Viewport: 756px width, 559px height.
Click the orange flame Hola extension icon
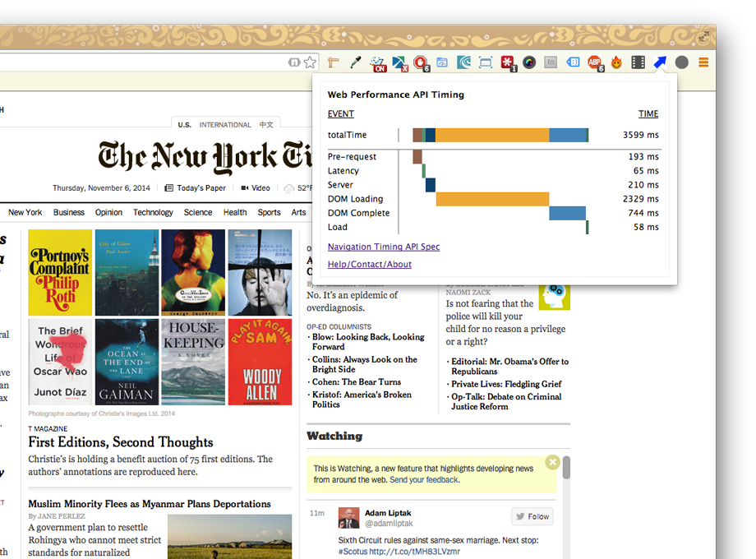tap(616, 62)
